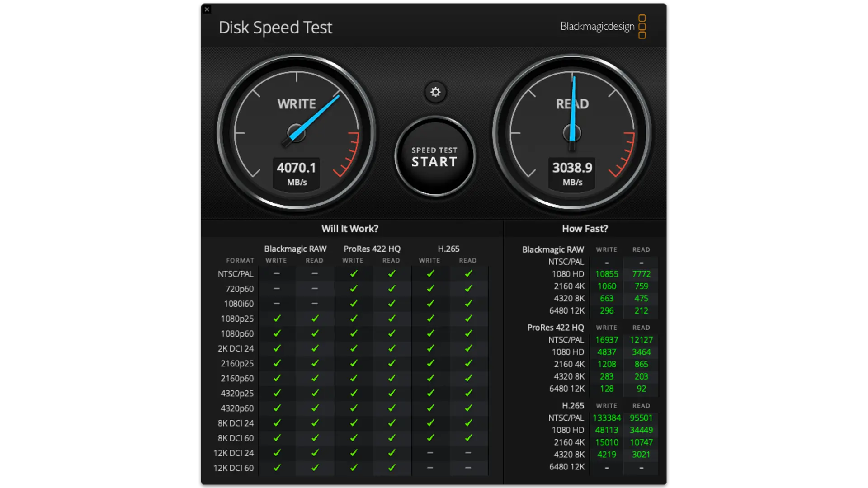Click the Will It Work? heading
Image resolution: width=868 pixels, height=488 pixels.
click(350, 229)
